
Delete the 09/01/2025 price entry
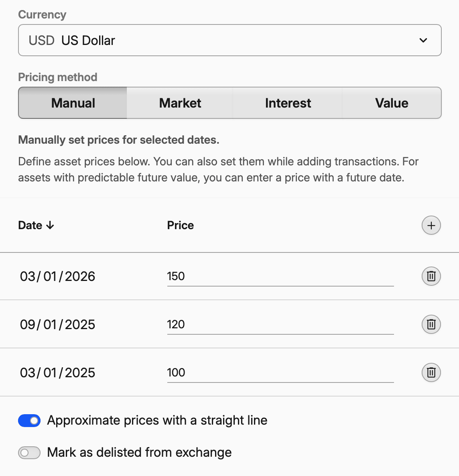pos(431,324)
